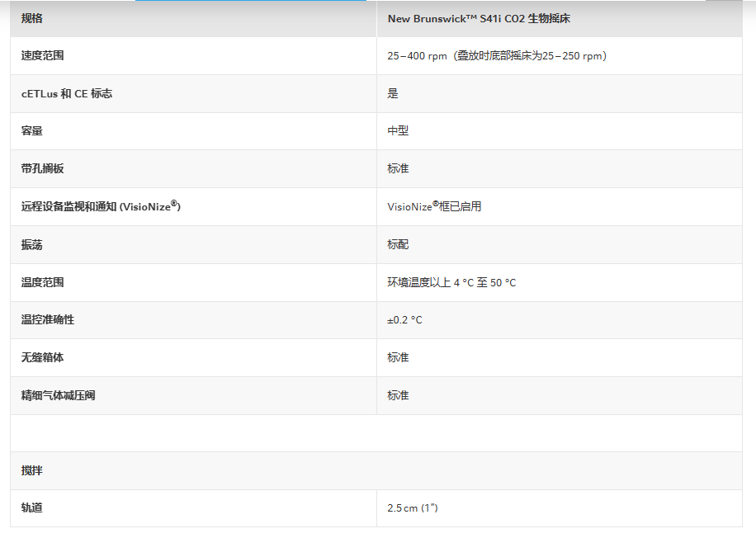Click the 搅拌 section heading
The height and width of the screenshot is (538, 756).
point(32,470)
